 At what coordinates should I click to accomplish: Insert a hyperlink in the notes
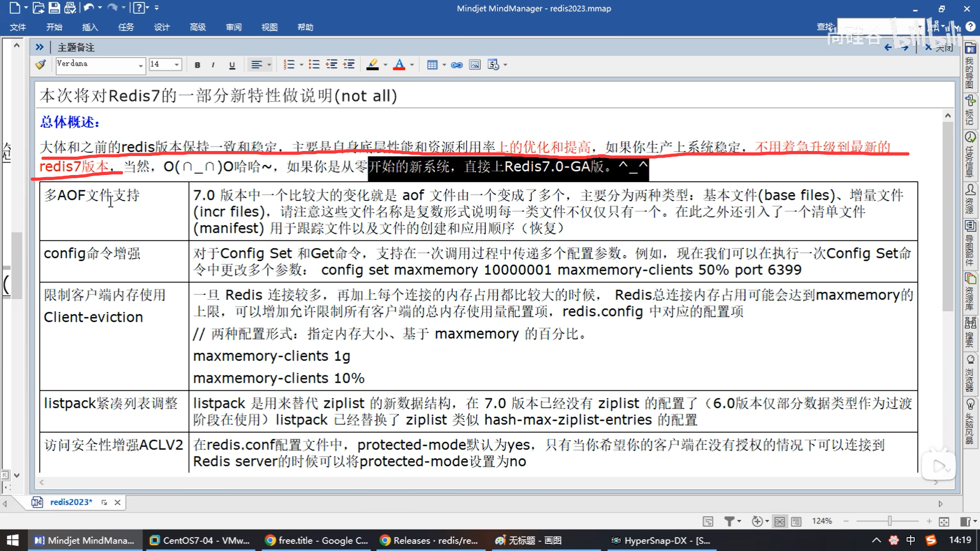point(457,65)
